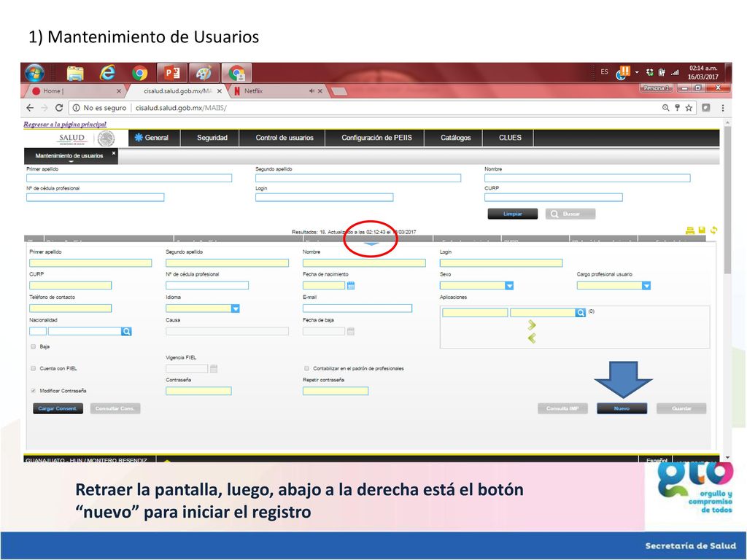This screenshot has width=747, height=560.
Task: Open the Vigencia FIEL calendar icon
Action: (x=214, y=368)
